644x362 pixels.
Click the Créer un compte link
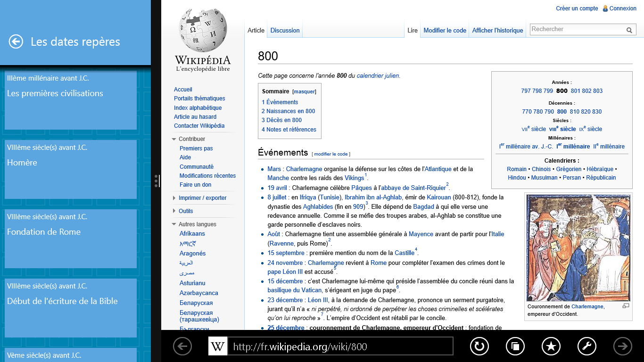577,8
